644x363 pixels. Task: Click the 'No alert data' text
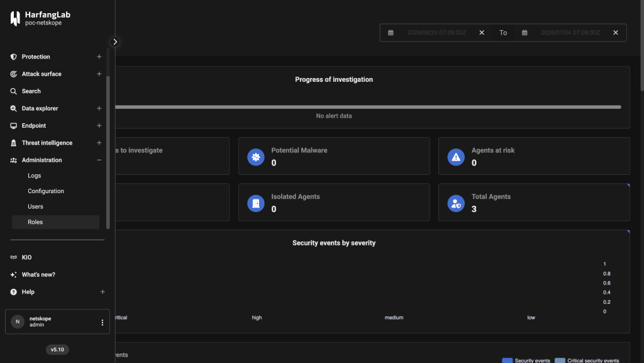coord(334,116)
